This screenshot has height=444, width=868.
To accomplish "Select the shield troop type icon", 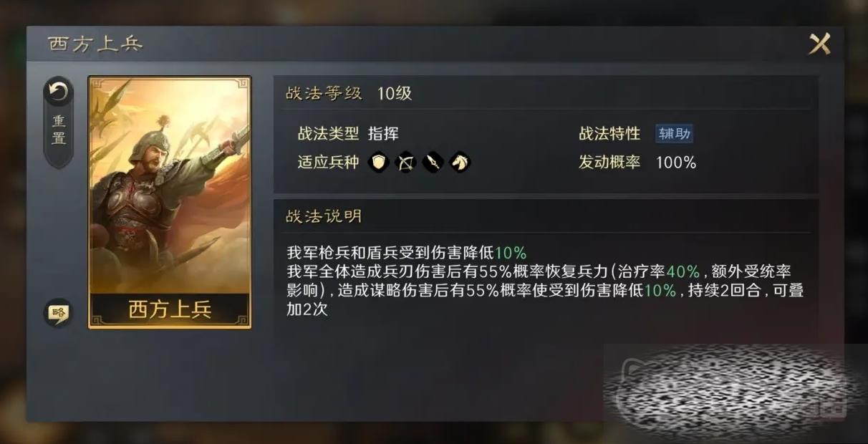I will [379, 163].
